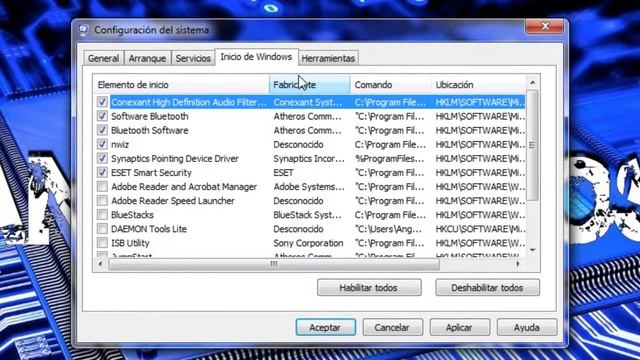This screenshot has height=360, width=640.
Task: Select Synaptics Pointing Device Driver entry
Action: (x=175, y=158)
